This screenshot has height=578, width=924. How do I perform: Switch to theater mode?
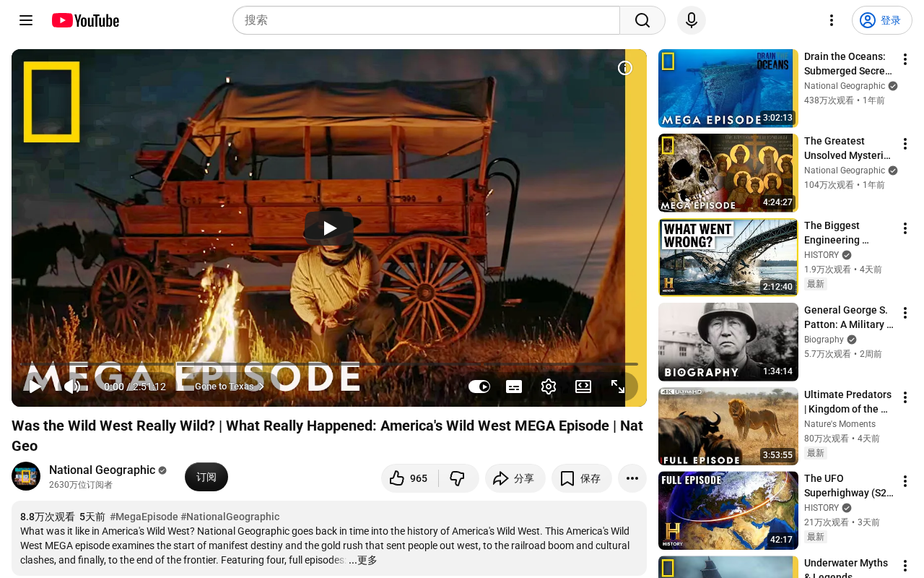click(583, 387)
